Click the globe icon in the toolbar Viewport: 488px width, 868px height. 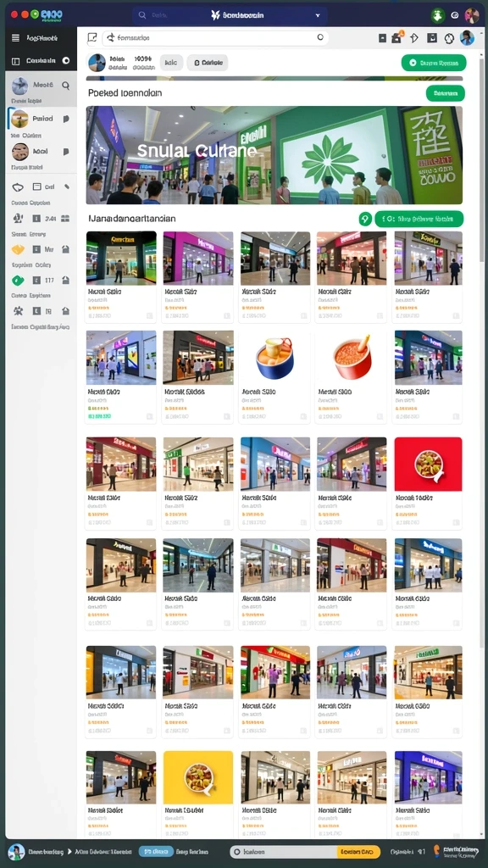[x=449, y=38]
